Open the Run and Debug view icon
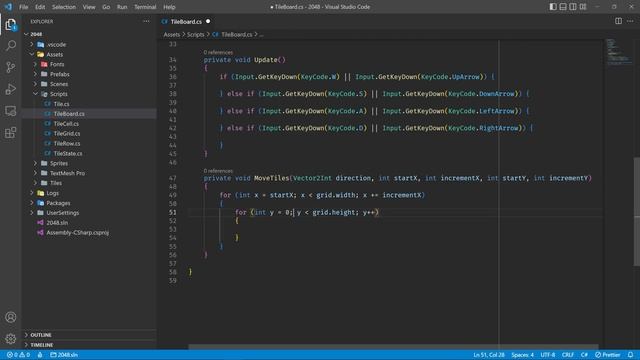The height and width of the screenshot is (360, 640). (11, 89)
